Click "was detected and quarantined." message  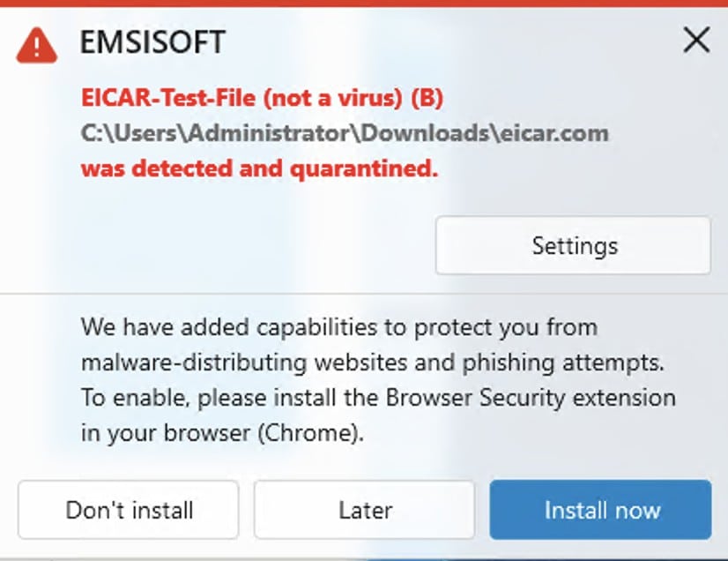tap(259, 168)
